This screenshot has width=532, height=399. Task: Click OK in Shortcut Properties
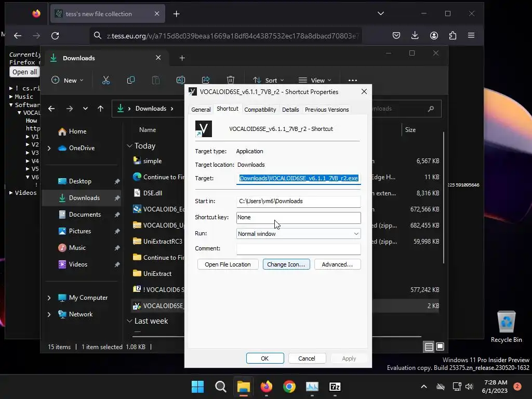point(264,358)
